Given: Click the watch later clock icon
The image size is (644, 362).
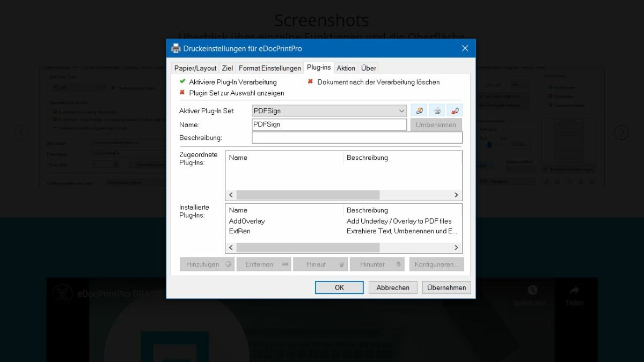Looking at the screenshot, I should 532,290.
